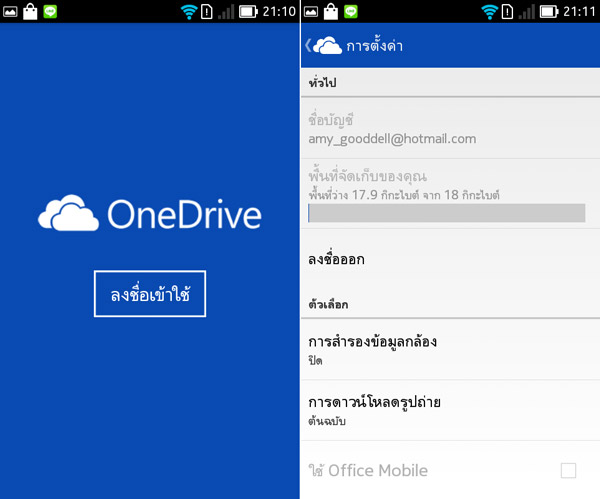The width and height of the screenshot is (600, 499).
Task: Tap the signal strength icon, left screen
Action: click(226, 12)
